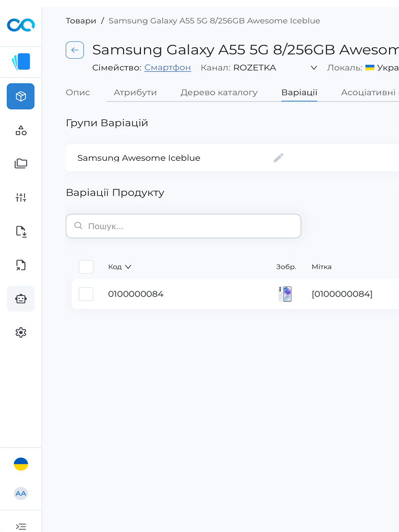Switch to the Атрибути tab
Image resolution: width=399 pixels, height=532 pixels.
coord(136,92)
